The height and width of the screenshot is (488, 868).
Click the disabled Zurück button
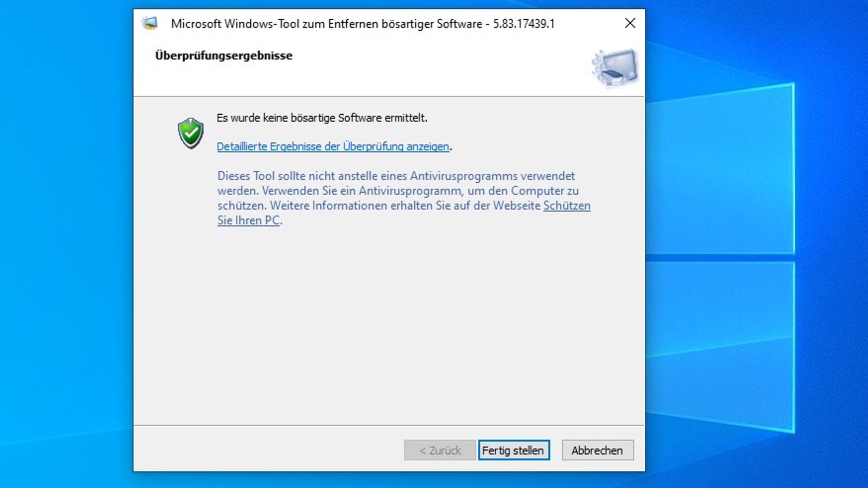[440, 450]
